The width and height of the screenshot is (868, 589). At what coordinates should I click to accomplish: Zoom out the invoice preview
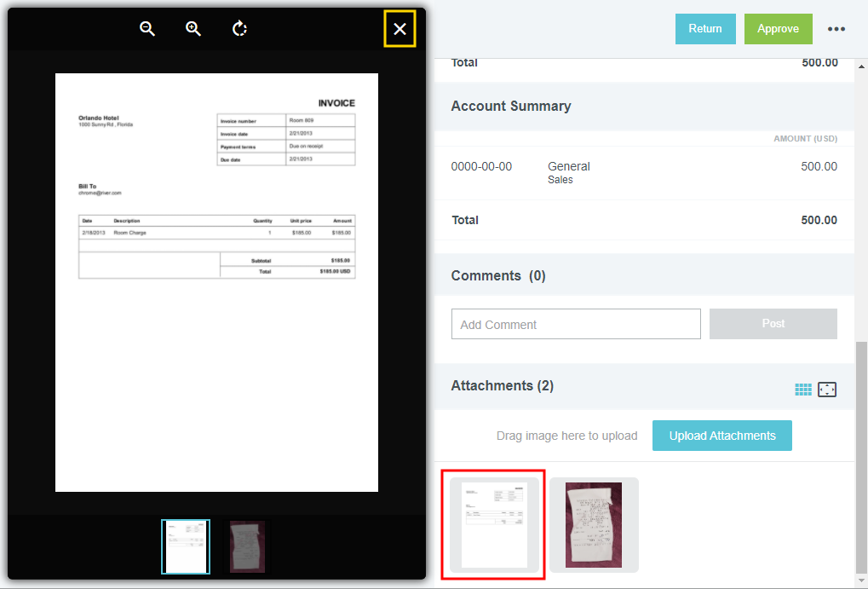(147, 29)
